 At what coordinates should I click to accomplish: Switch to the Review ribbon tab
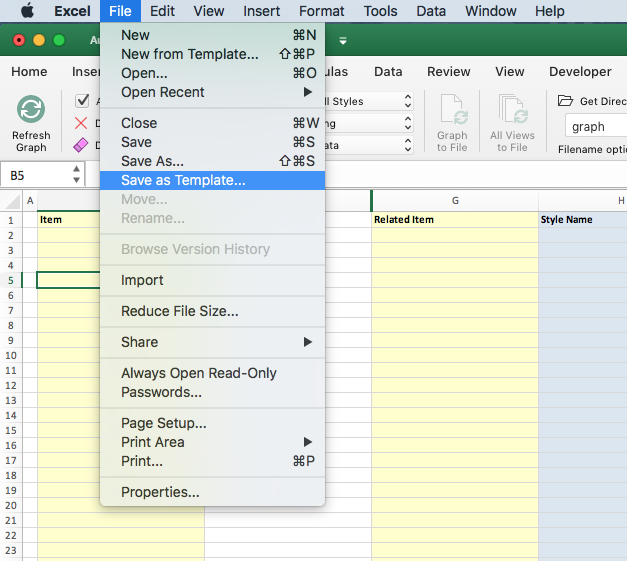point(448,72)
